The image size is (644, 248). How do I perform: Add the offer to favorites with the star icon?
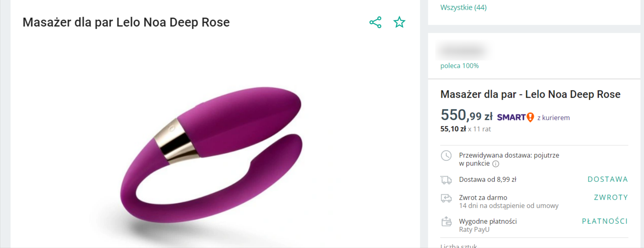coord(399,22)
